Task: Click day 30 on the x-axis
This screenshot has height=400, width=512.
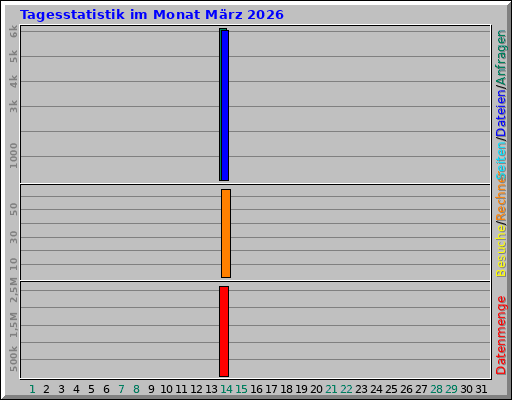Action: (466, 389)
